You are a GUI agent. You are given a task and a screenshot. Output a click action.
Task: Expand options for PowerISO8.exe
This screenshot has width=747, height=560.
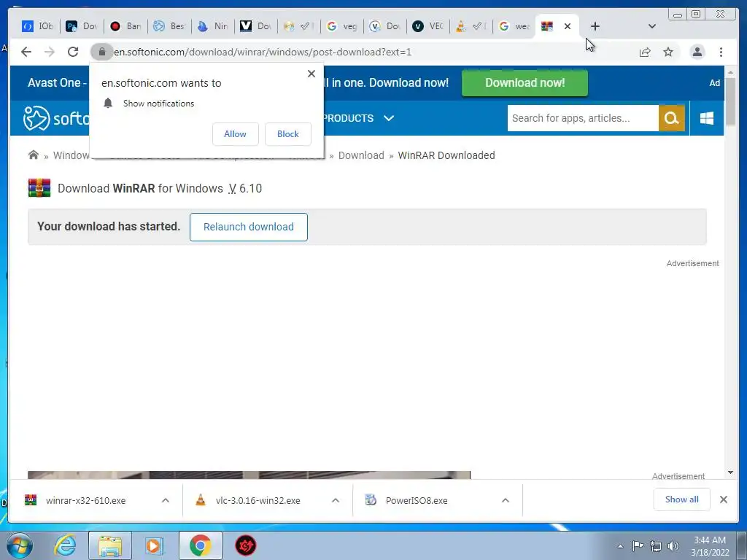(x=506, y=500)
